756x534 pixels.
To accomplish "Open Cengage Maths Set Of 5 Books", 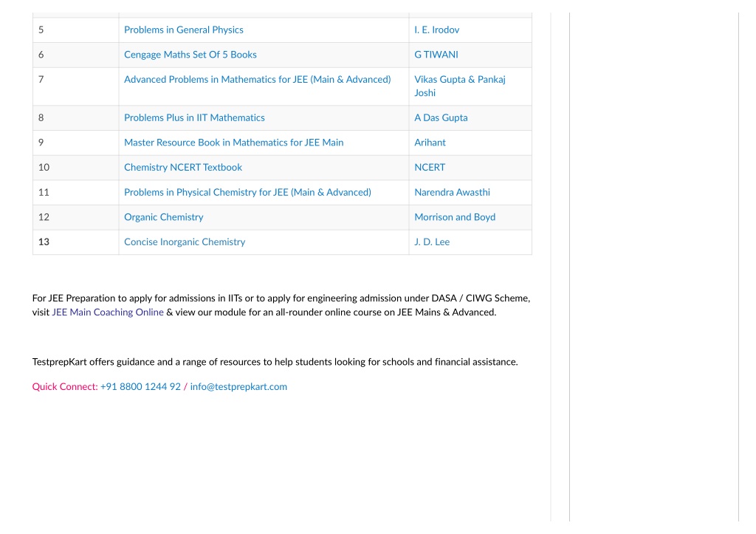I will pyautogui.click(x=190, y=55).
